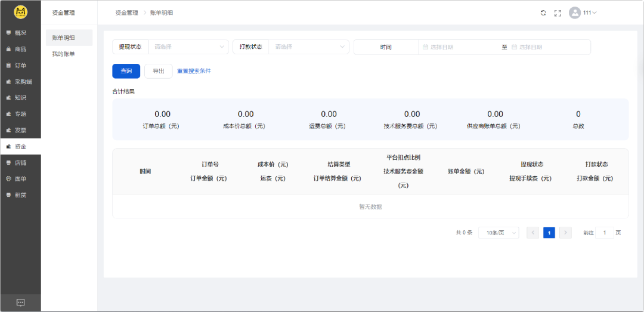Click the refresh icon in header

pos(543,13)
